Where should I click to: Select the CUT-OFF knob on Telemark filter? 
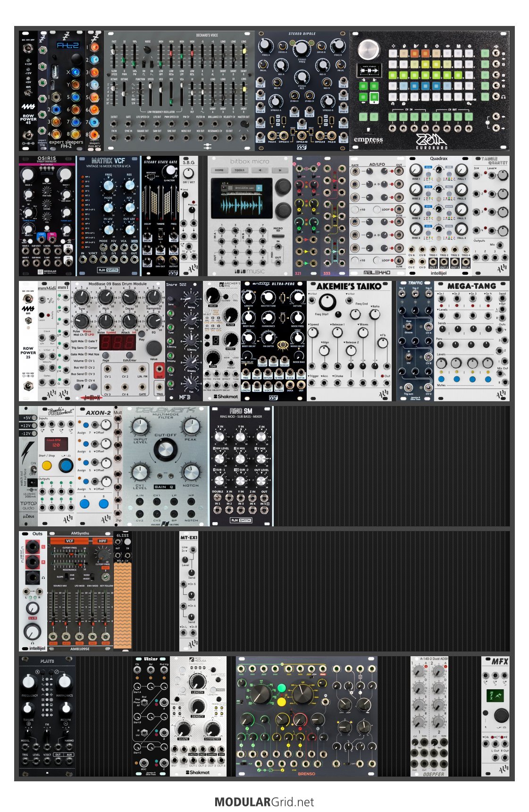coord(165,449)
